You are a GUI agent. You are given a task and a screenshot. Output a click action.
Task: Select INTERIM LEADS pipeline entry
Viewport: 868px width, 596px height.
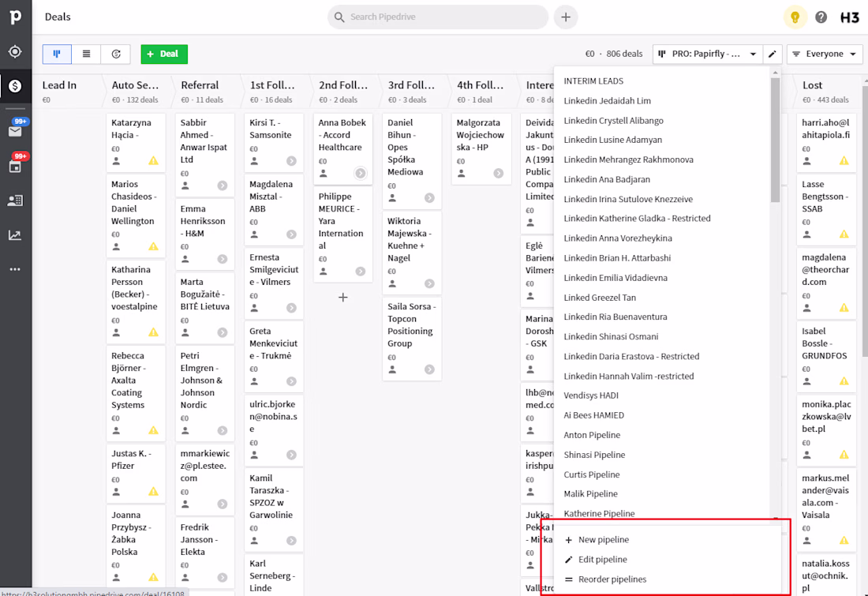tap(593, 81)
